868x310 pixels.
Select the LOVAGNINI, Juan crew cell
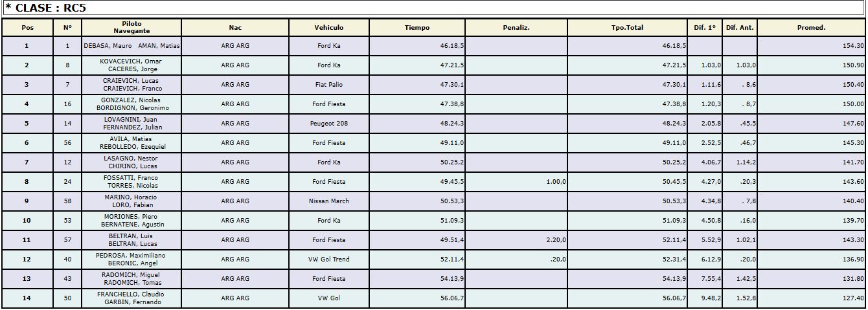point(131,124)
